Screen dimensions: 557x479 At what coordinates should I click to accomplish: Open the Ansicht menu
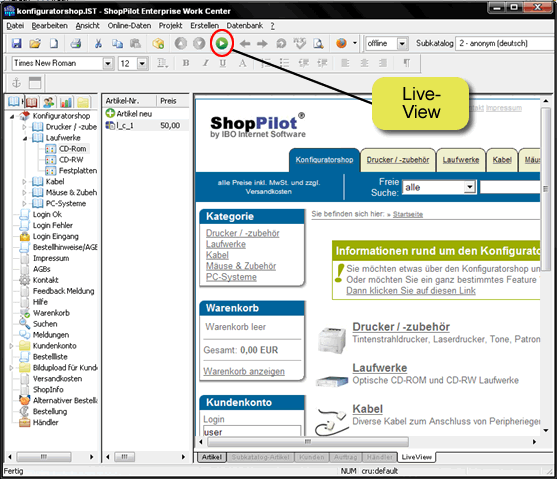[x=87, y=26]
